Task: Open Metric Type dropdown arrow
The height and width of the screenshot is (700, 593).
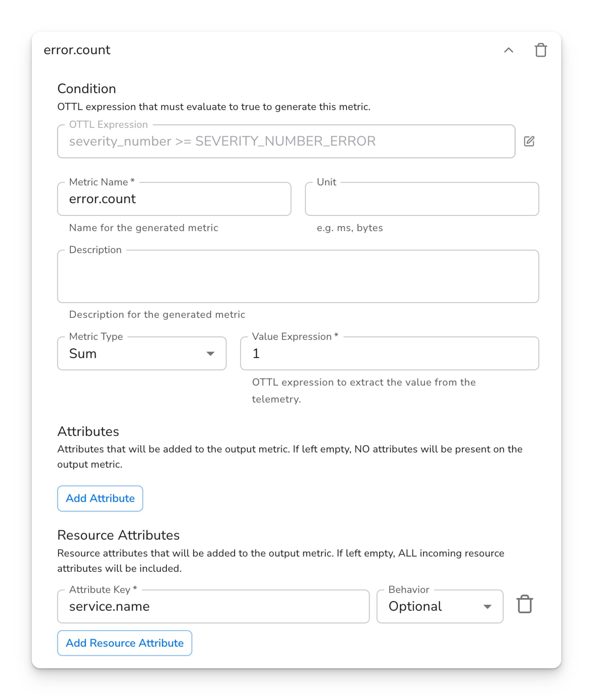Action: pyautogui.click(x=211, y=354)
